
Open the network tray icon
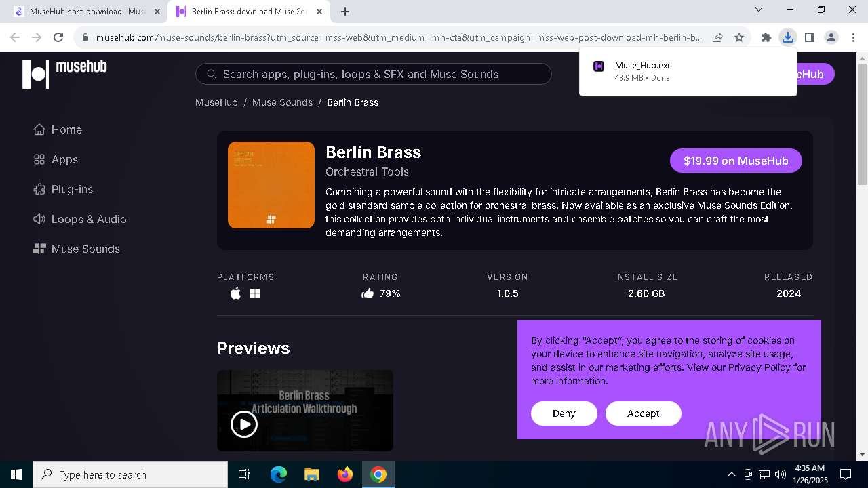click(x=764, y=474)
